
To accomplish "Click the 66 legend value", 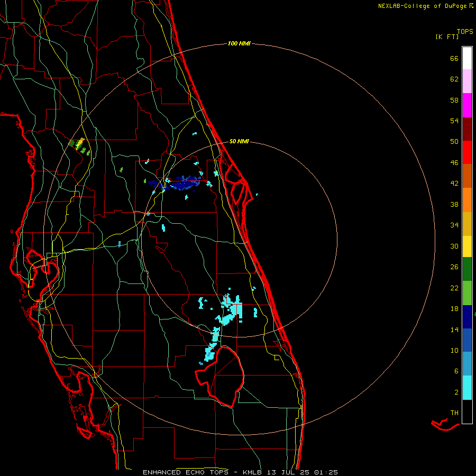I will pyautogui.click(x=454, y=58).
